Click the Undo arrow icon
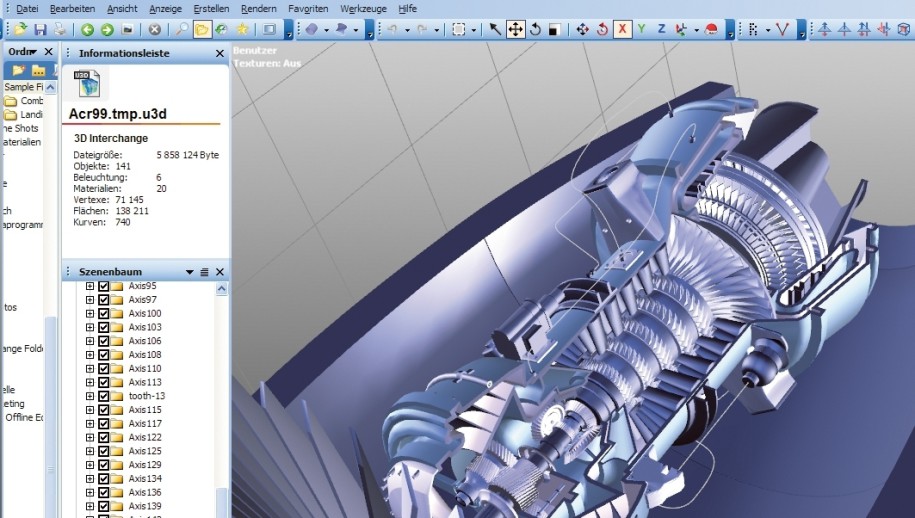 [x=393, y=29]
